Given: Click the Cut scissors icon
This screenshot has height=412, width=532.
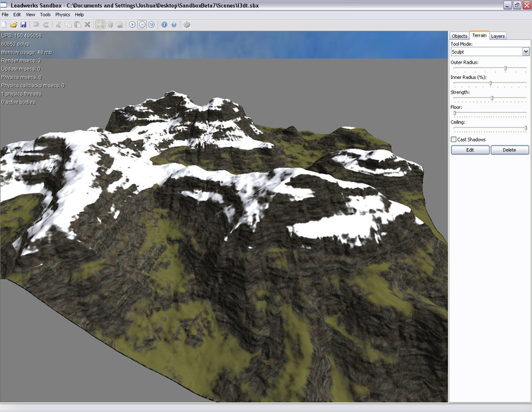Looking at the screenshot, I should tap(59, 25).
